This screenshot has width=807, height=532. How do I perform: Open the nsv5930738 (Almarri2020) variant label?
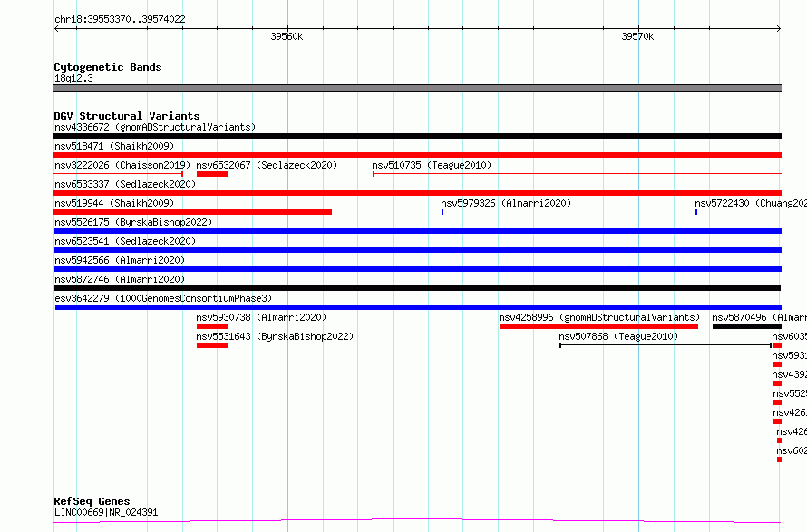click(x=261, y=317)
